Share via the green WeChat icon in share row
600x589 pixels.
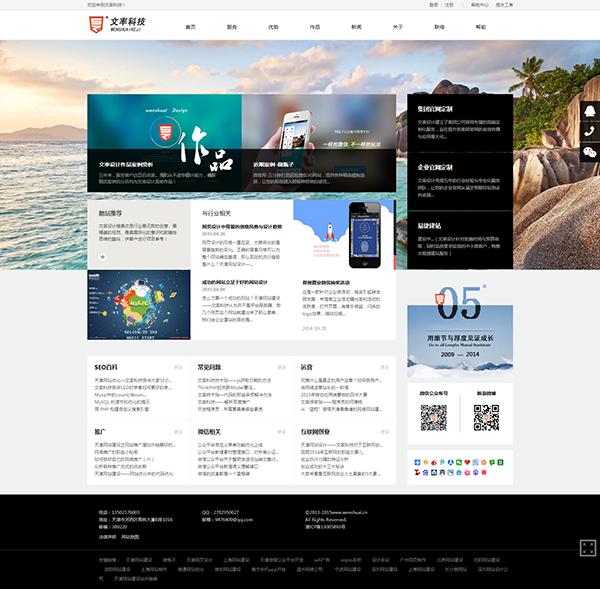tap(459, 462)
